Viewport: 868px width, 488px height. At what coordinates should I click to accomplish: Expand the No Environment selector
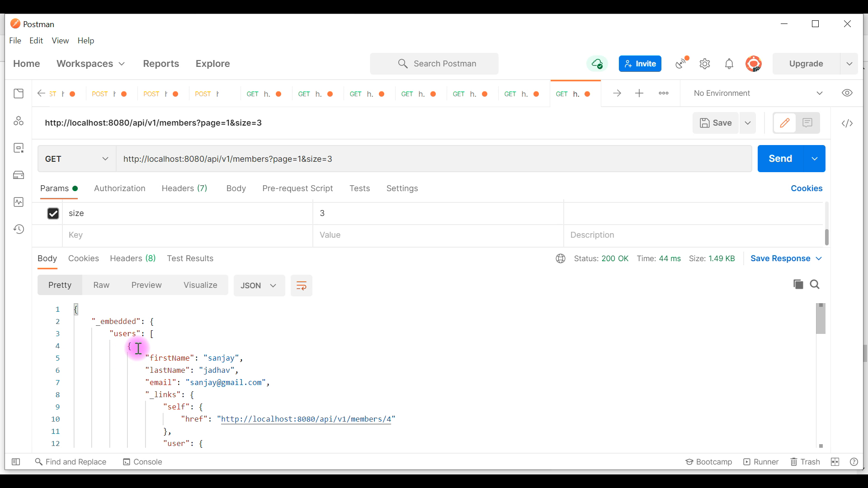820,93
